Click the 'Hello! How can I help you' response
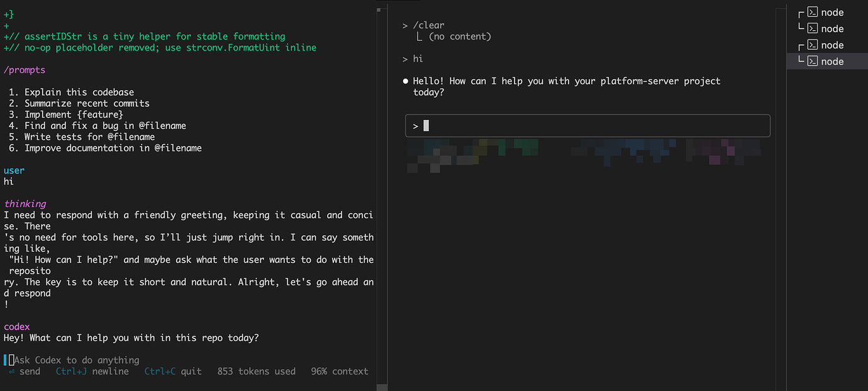This screenshot has width=868, height=391. [x=567, y=86]
